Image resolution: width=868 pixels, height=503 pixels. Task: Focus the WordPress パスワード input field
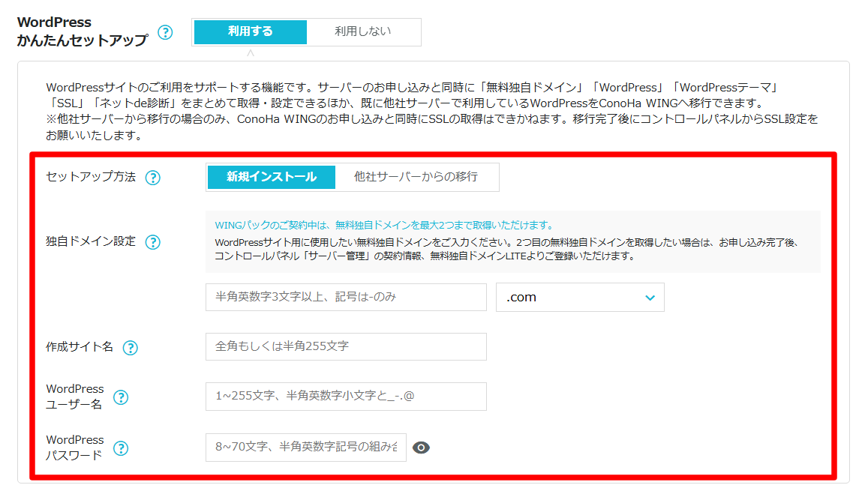pos(306,447)
